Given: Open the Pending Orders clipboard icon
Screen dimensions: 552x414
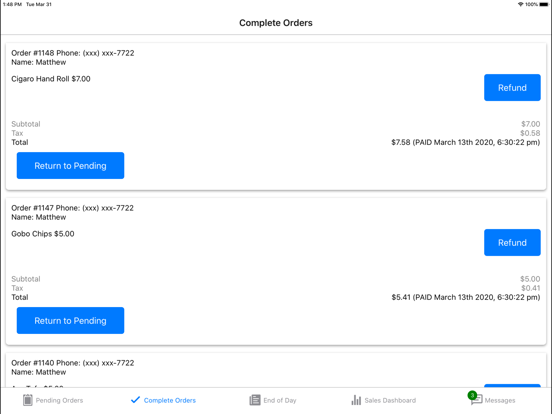Looking at the screenshot, I should tap(27, 400).
